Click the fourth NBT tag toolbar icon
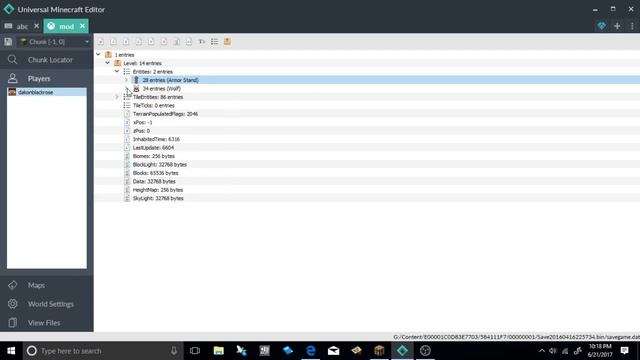This screenshot has width=640, height=360. point(139,42)
